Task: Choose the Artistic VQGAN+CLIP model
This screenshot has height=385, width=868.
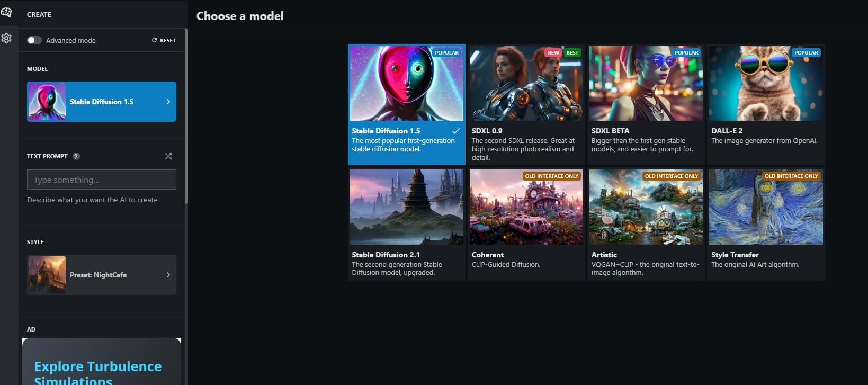Action: click(646, 225)
